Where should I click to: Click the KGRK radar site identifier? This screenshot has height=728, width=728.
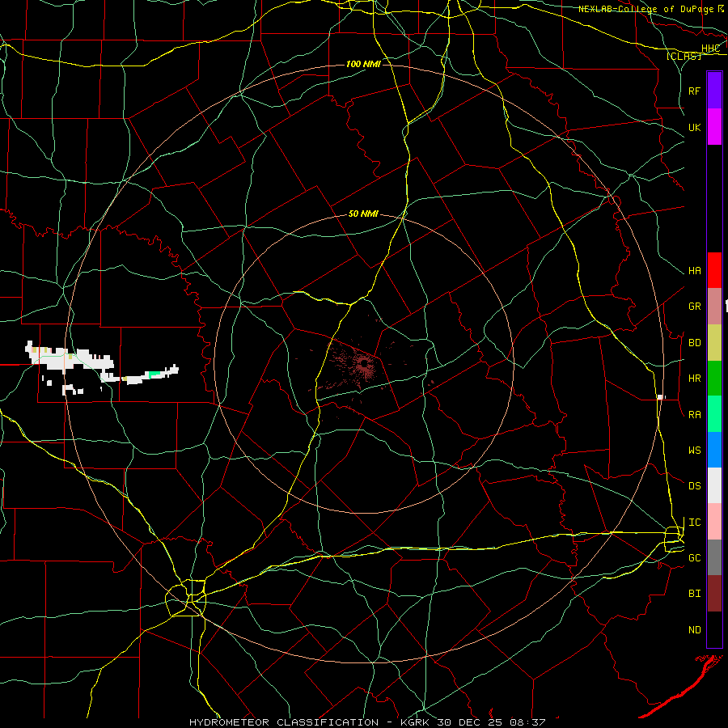point(415,722)
